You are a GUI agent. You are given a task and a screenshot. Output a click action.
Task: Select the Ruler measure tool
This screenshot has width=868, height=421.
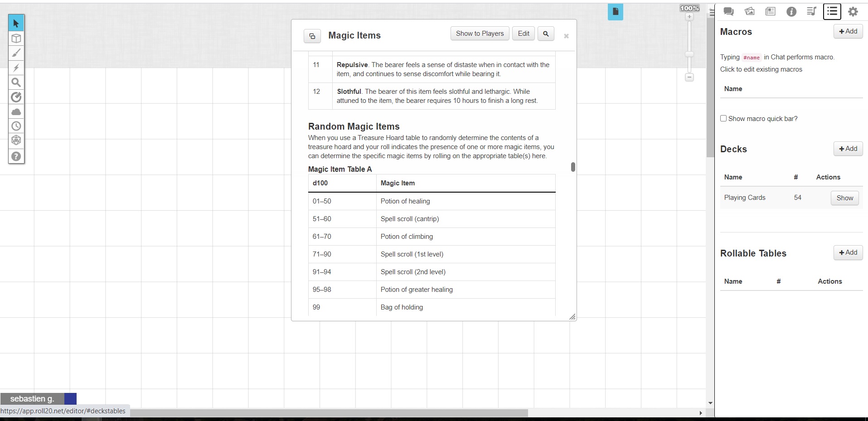[16, 97]
